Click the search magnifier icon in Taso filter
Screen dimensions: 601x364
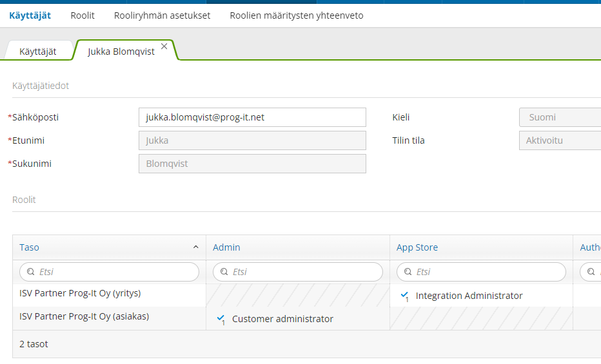click(x=31, y=272)
